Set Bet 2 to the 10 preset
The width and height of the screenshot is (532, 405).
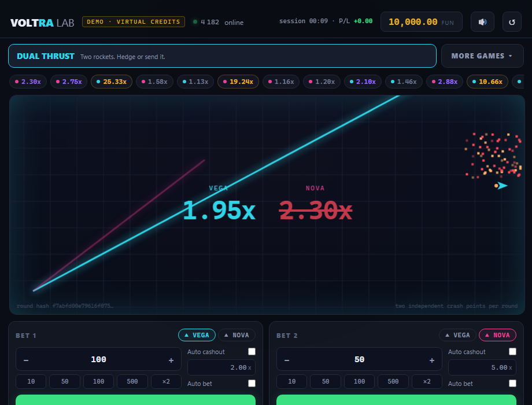[x=292, y=382]
